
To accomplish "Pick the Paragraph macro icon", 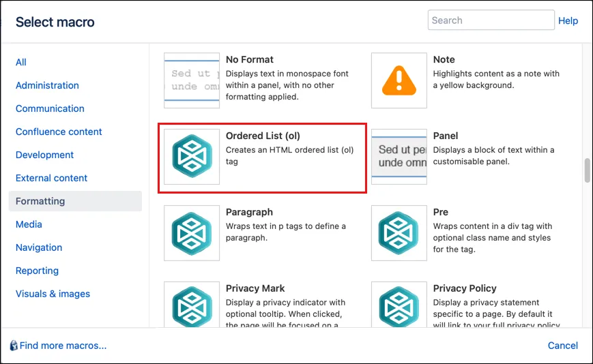I will [192, 233].
